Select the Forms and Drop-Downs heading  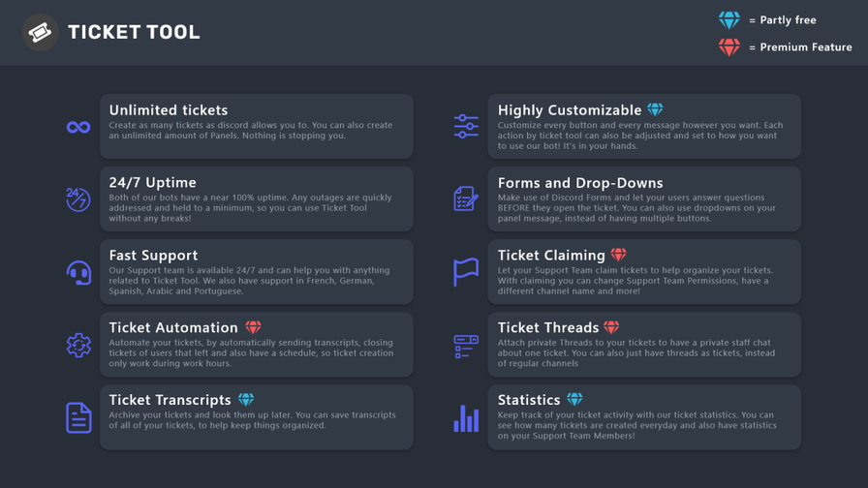point(580,183)
